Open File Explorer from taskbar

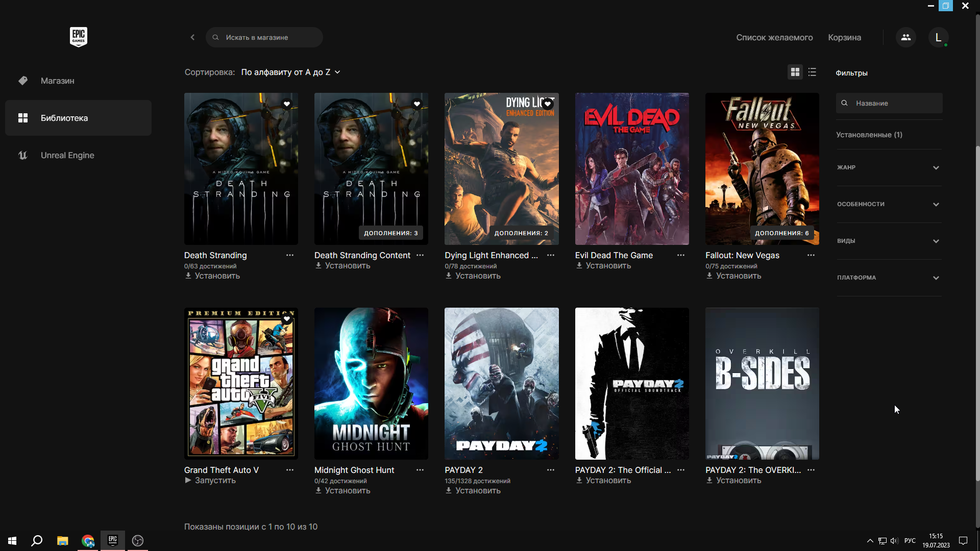(x=62, y=541)
